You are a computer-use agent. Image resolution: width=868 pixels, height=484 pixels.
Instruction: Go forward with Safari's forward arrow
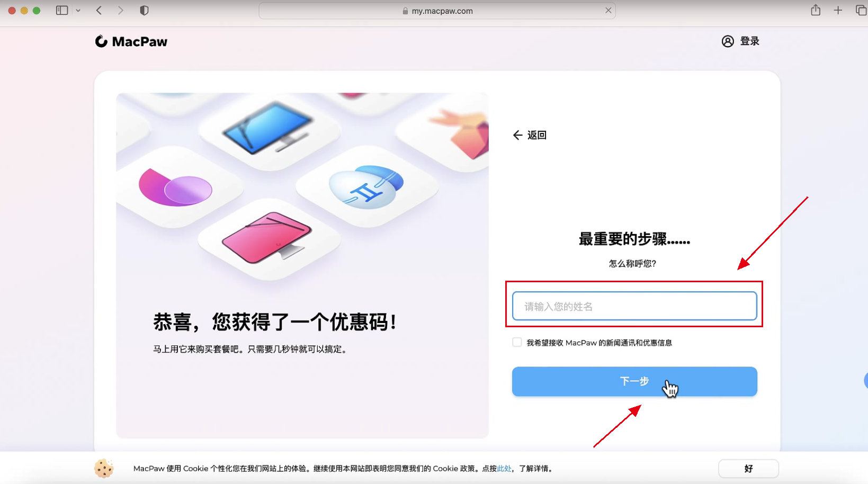pyautogui.click(x=121, y=11)
